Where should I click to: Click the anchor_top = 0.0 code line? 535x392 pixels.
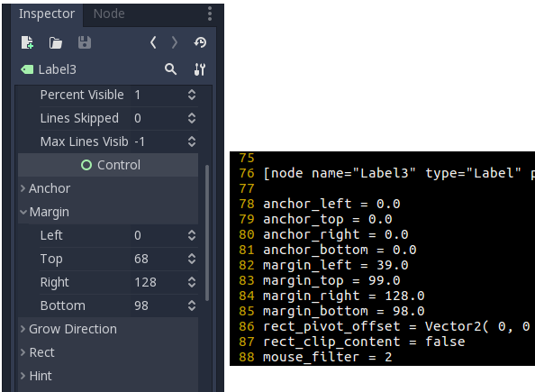[328, 220]
